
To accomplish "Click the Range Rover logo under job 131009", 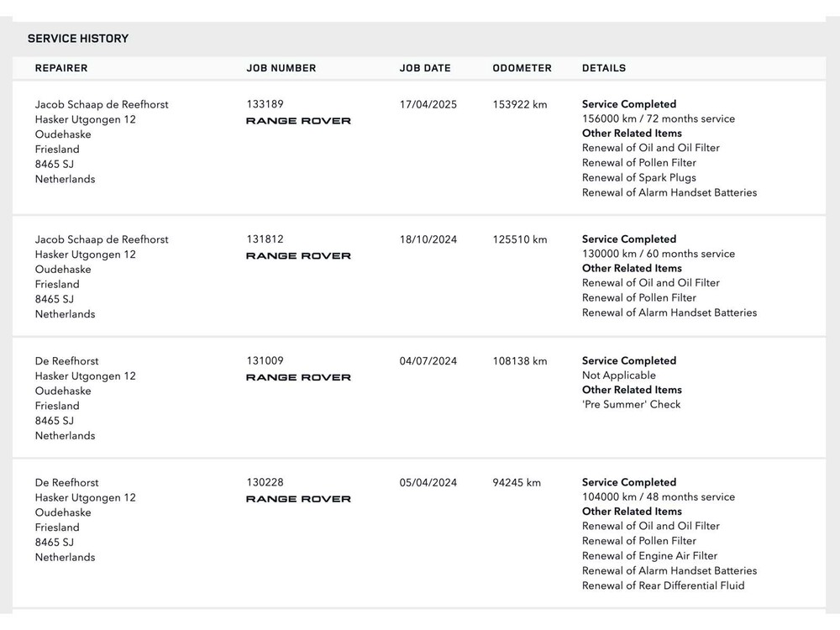I will [298, 378].
